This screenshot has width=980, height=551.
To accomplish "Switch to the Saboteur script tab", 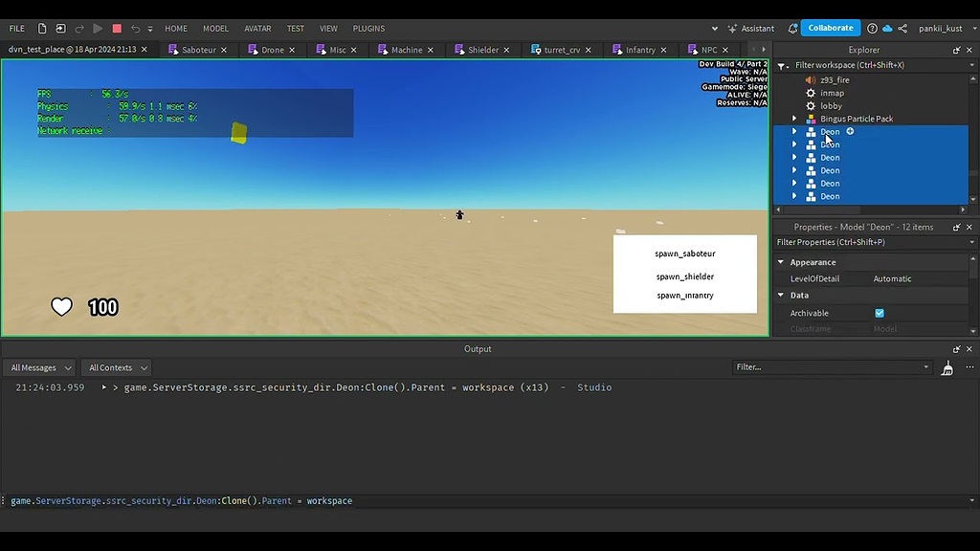I will 198,50.
